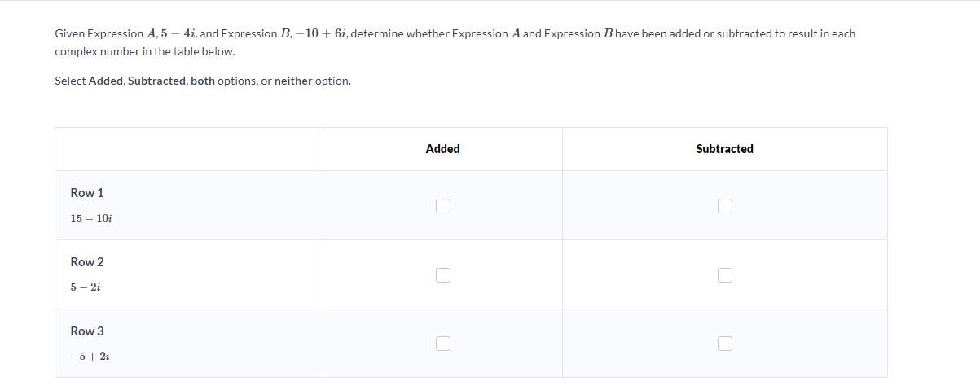The width and height of the screenshot is (980, 390).
Task: Click the expression −5 + 2i
Action: 90,357
